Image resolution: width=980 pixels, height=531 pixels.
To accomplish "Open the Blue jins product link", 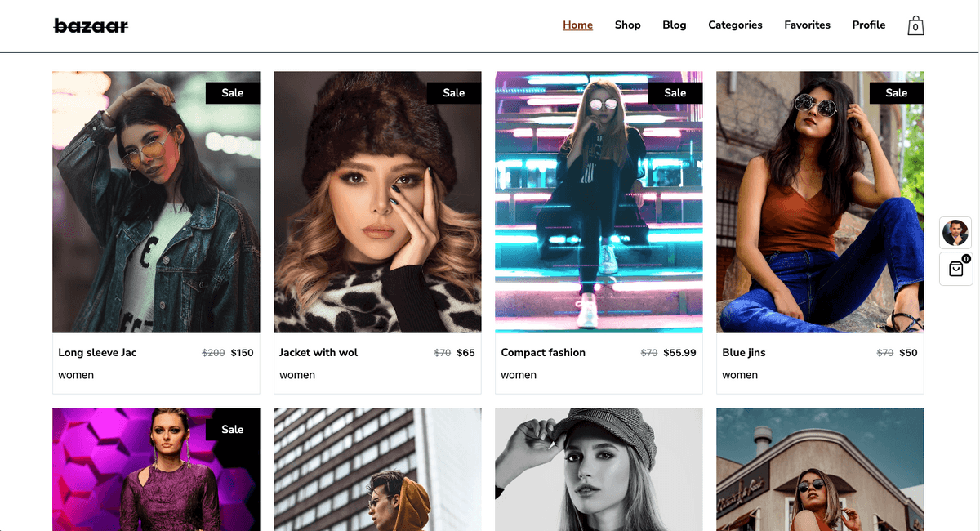I will coord(743,353).
